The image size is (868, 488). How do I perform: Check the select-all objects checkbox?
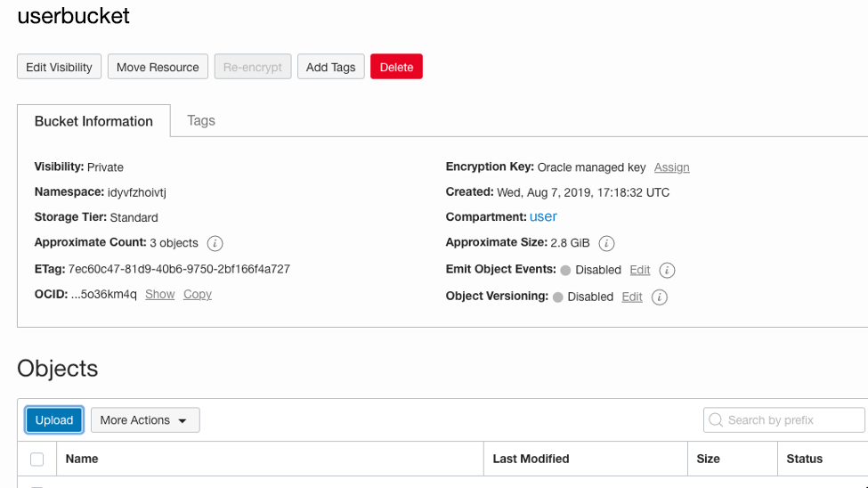37,459
